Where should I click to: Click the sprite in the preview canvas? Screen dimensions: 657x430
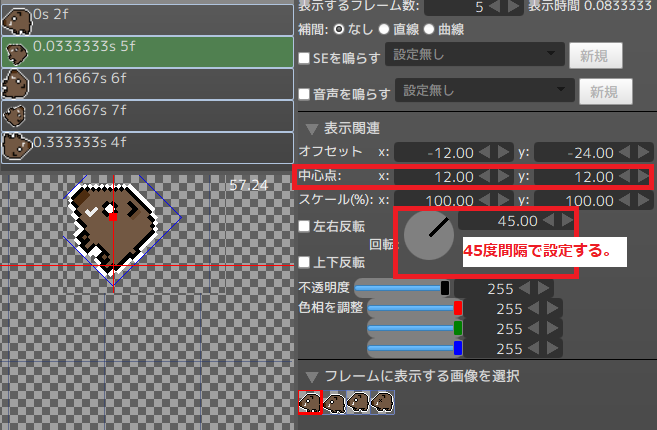(113, 228)
